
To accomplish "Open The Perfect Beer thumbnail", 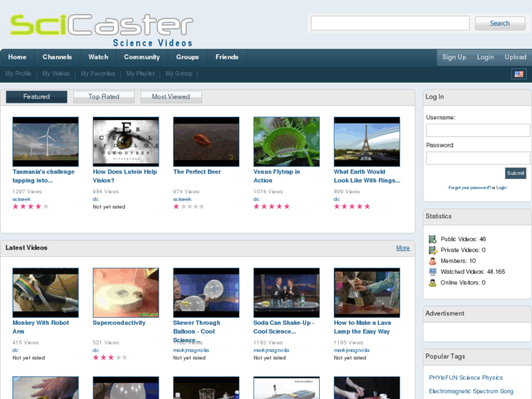I will (x=206, y=141).
